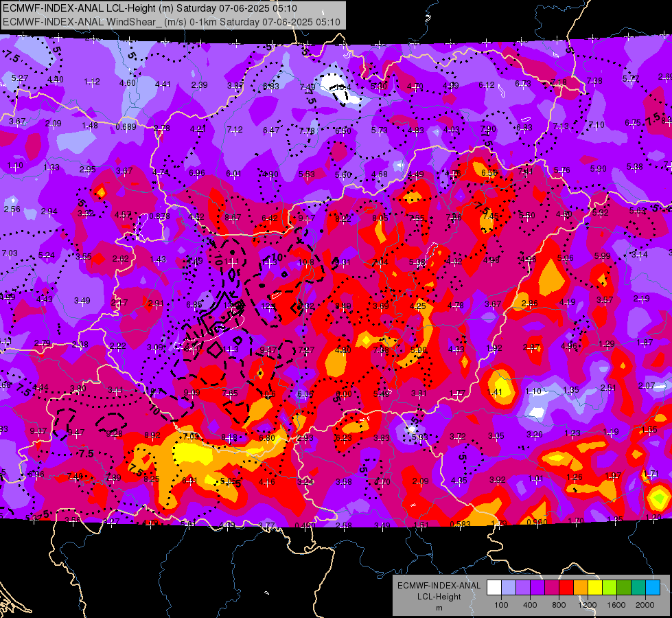Click the LCL-Height title line at top
The height and width of the screenshot is (618, 672).
coord(150,8)
